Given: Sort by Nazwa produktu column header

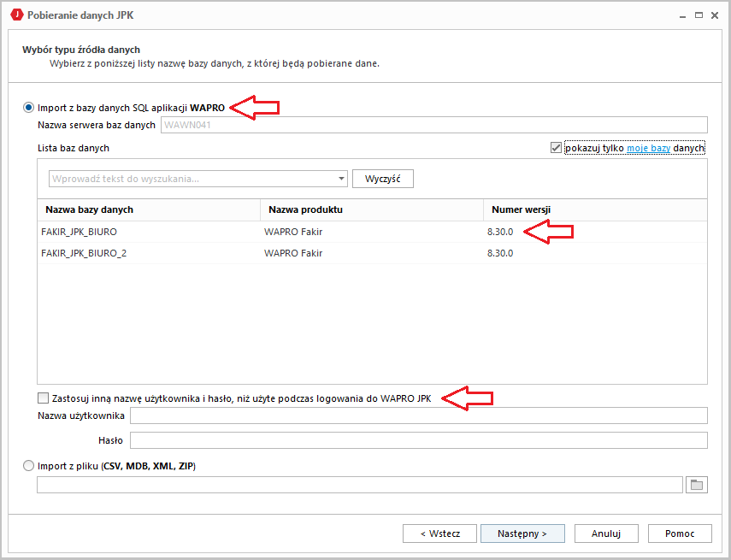Looking at the screenshot, I should pyautogui.click(x=371, y=209).
